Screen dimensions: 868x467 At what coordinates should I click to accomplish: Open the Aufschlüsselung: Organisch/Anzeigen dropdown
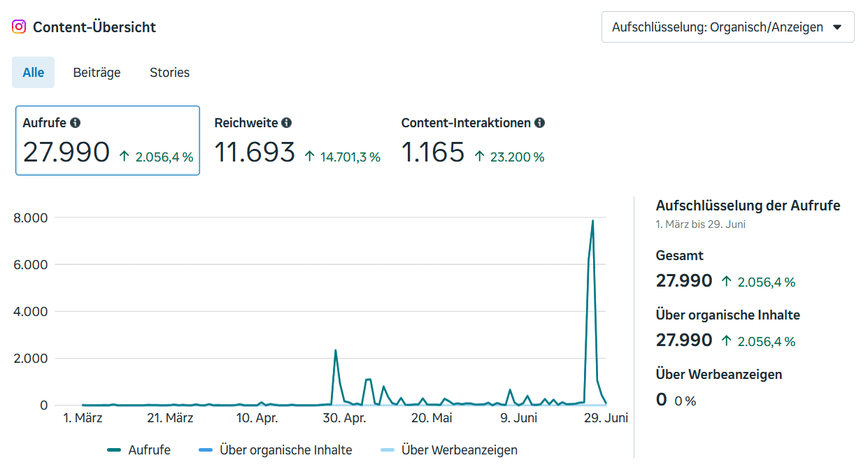pyautogui.click(x=728, y=27)
